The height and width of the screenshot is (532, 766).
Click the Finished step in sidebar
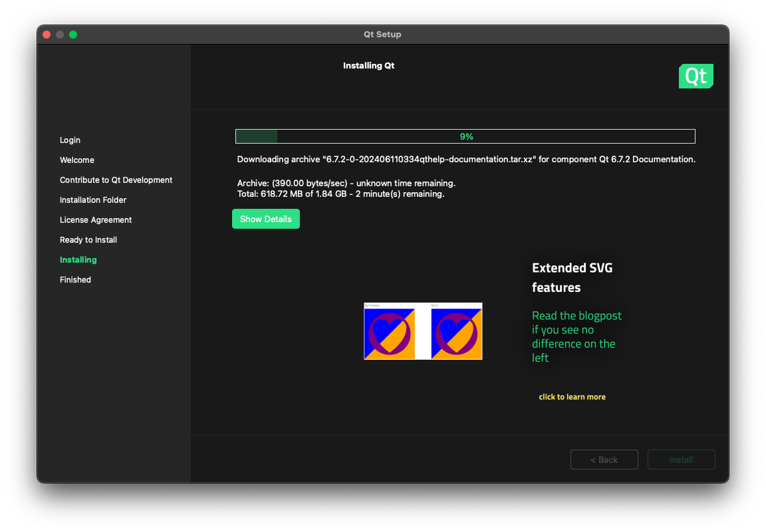click(75, 280)
